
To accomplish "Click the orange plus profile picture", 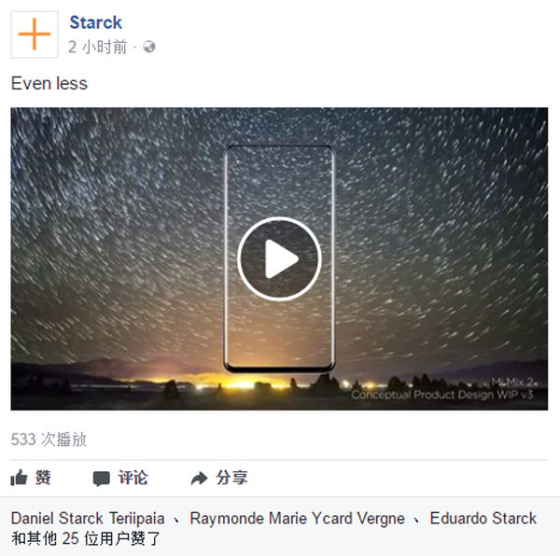I will click(35, 34).
